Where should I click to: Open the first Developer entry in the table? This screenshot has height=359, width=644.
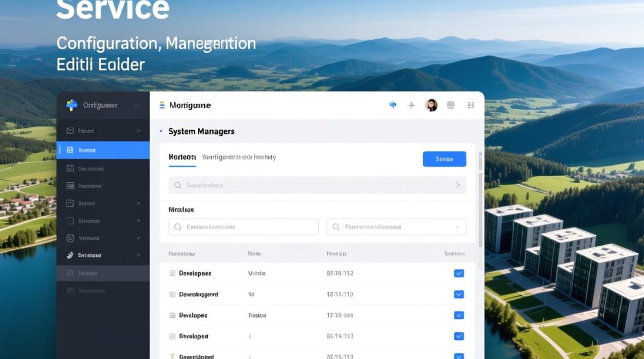[x=195, y=273]
